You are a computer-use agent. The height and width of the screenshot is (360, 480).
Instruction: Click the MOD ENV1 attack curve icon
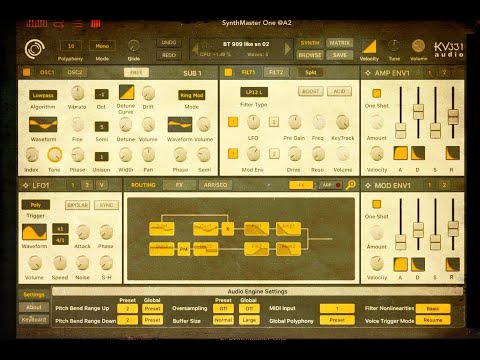400,264
